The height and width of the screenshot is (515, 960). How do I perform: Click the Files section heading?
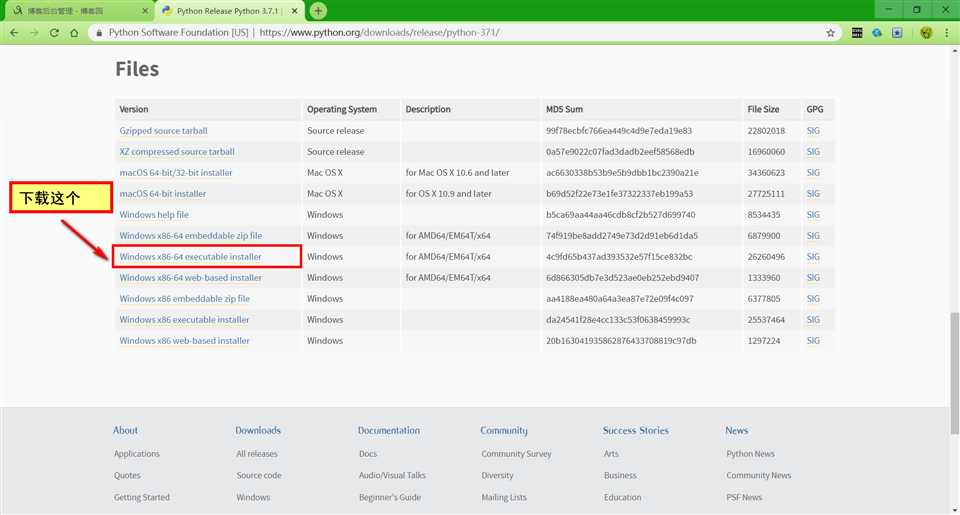click(x=137, y=69)
